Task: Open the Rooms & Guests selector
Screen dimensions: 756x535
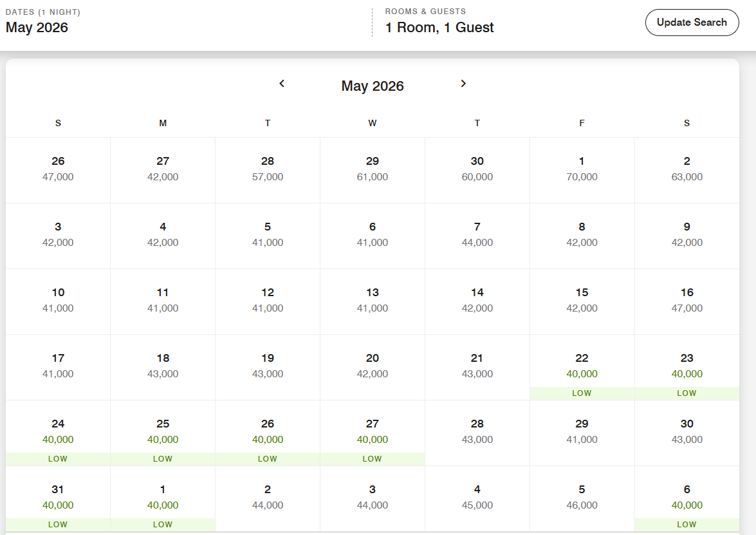Action: tap(439, 21)
